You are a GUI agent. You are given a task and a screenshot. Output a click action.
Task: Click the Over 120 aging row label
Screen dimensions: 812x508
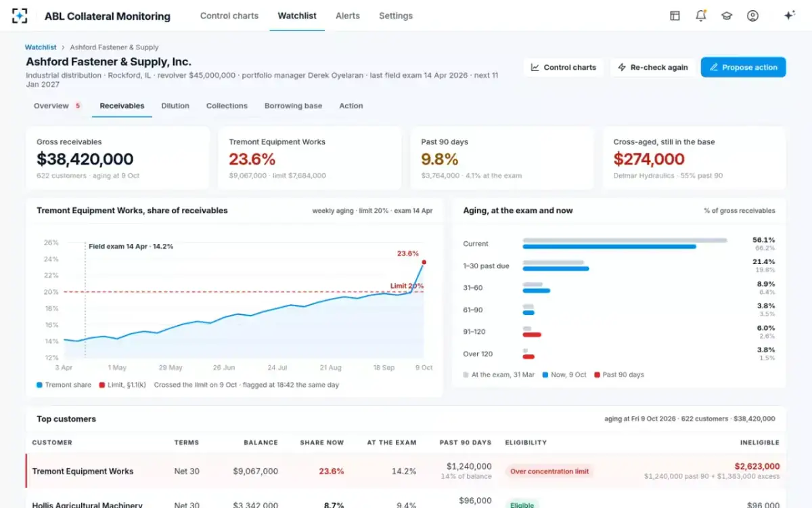point(478,354)
